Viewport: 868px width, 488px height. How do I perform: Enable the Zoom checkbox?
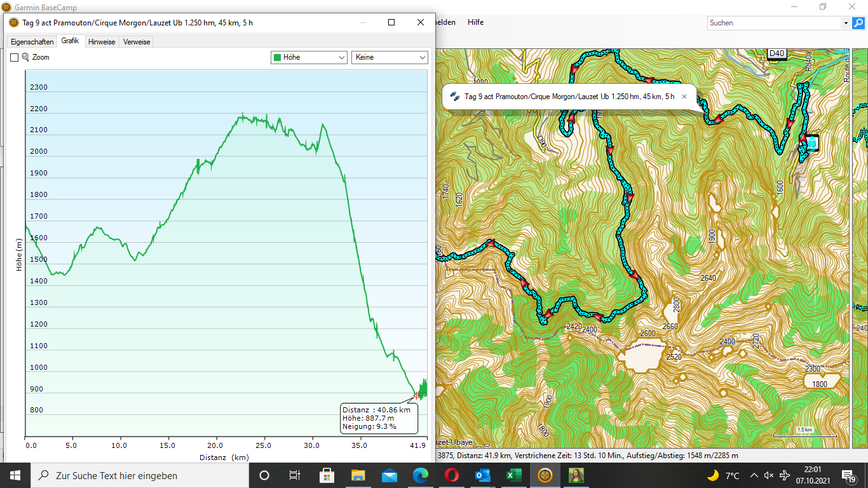click(14, 58)
